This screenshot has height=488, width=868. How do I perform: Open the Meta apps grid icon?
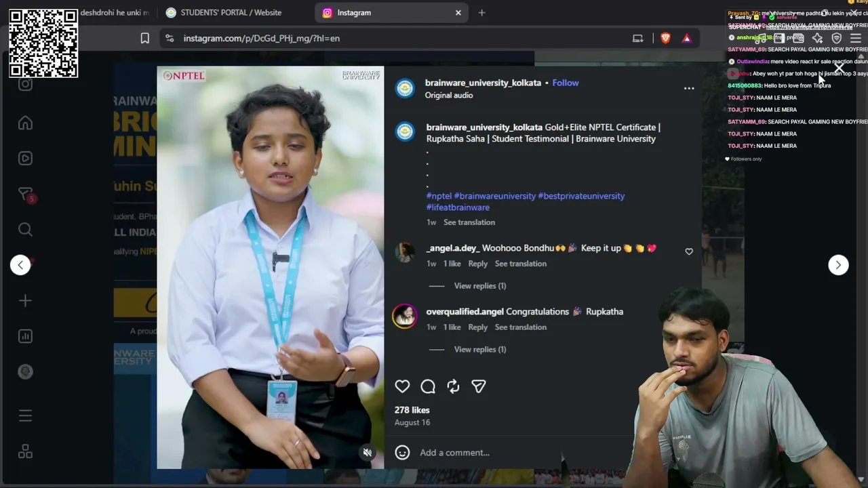[x=25, y=451]
